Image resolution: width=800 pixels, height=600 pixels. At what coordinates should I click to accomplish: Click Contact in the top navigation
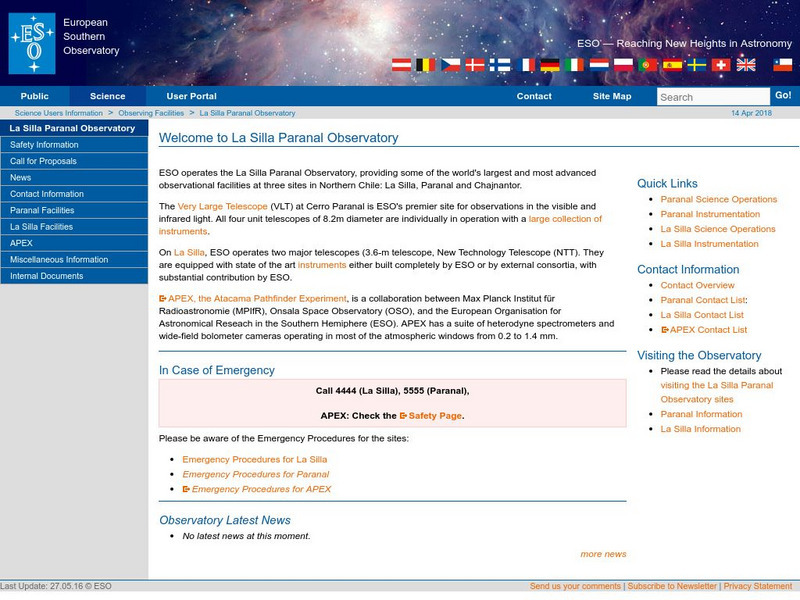[x=534, y=96]
